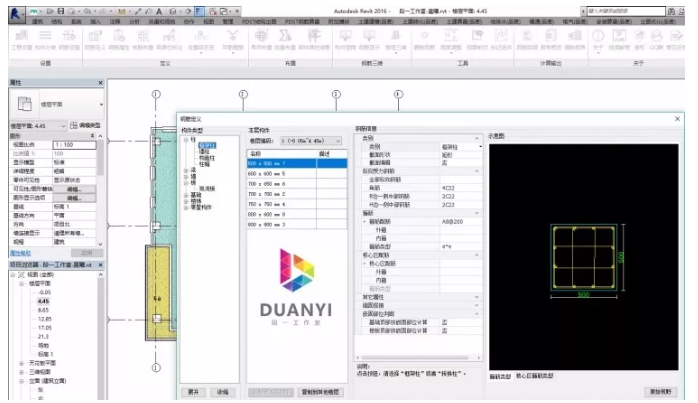
Task: Click the 视图比例 1:100 input field
Action: pos(74,145)
